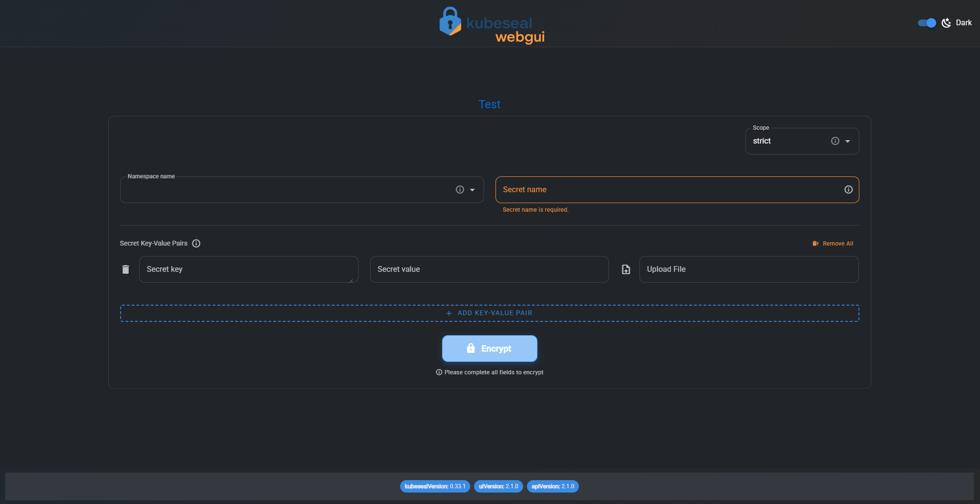980x504 pixels.
Task: Click the Encrypt button
Action: coord(489,349)
